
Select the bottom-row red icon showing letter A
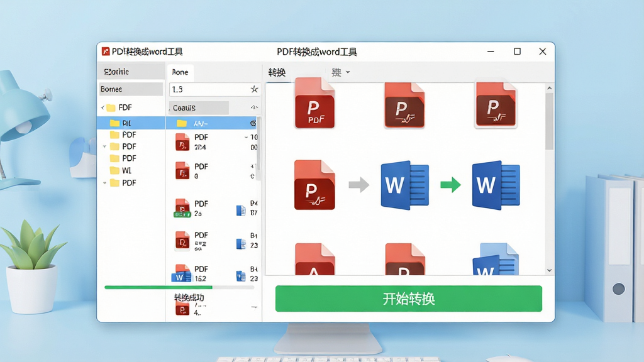click(314, 259)
